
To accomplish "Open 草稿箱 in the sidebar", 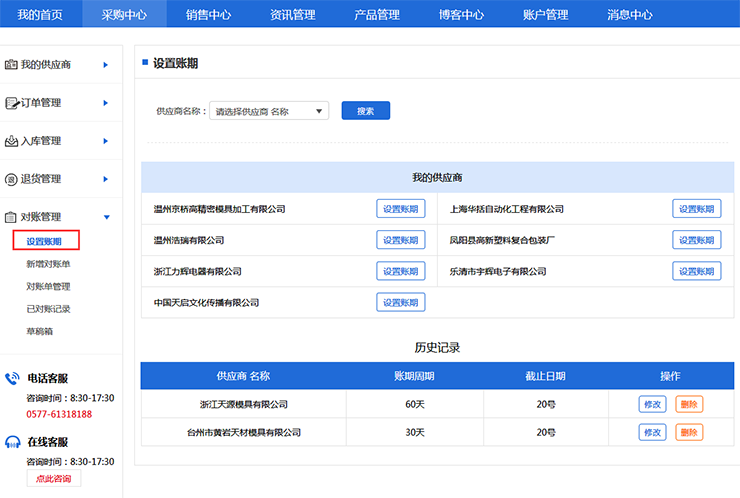I will [40, 331].
